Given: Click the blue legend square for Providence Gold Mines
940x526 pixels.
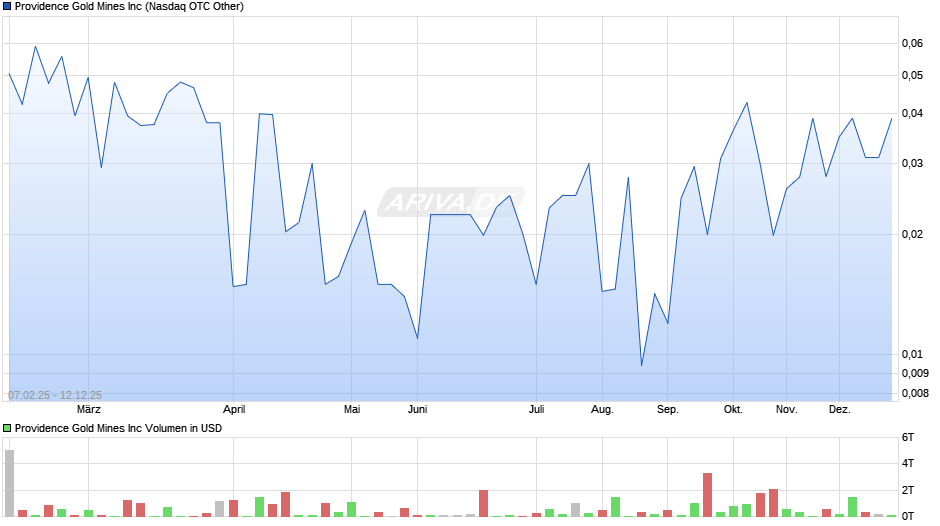Looking at the screenshot, I should [7, 7].
